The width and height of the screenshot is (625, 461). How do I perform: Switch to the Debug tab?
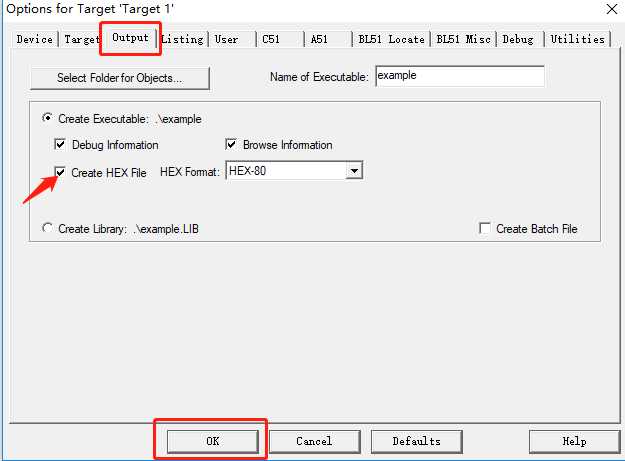point(518,39)
